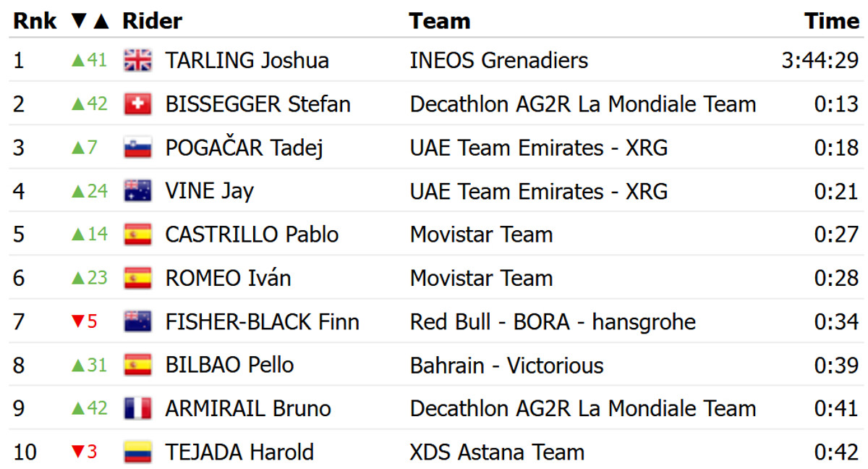Screen dimensions: 868x469
Task: Open TARLING Joshua's rider profile
Action: 247,60
